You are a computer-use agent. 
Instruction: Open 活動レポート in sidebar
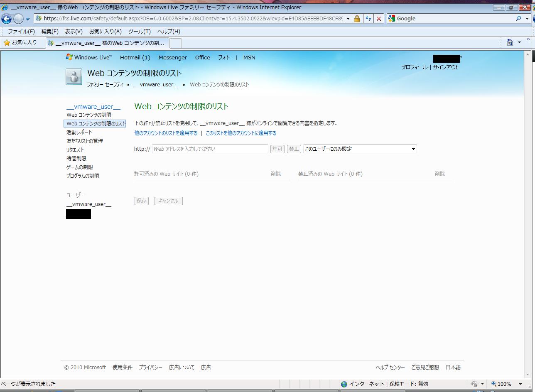(x=79, y=132)
